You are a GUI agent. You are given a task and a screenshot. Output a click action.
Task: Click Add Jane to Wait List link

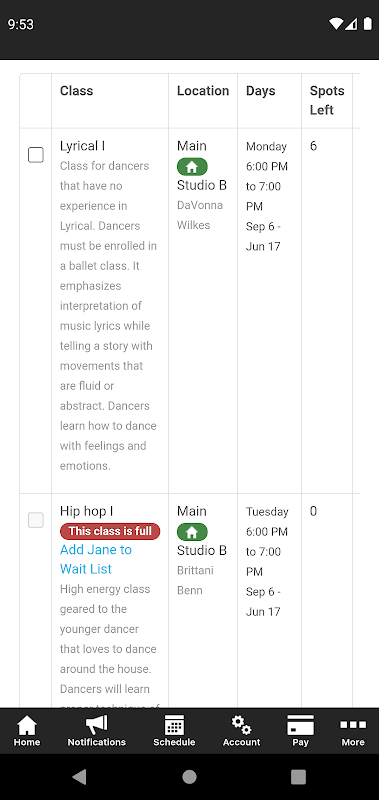tap(96, 559)
